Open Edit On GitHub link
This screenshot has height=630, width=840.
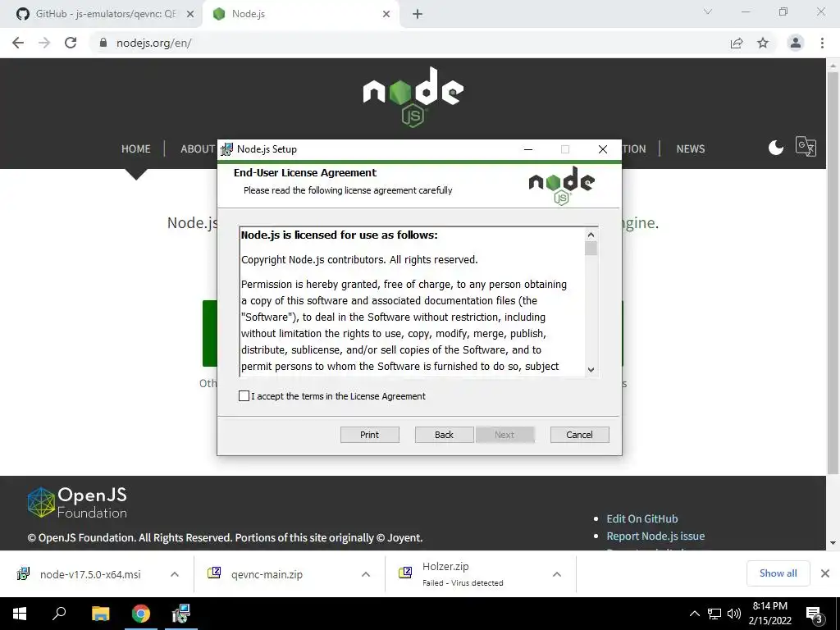(x=641, y=518)
